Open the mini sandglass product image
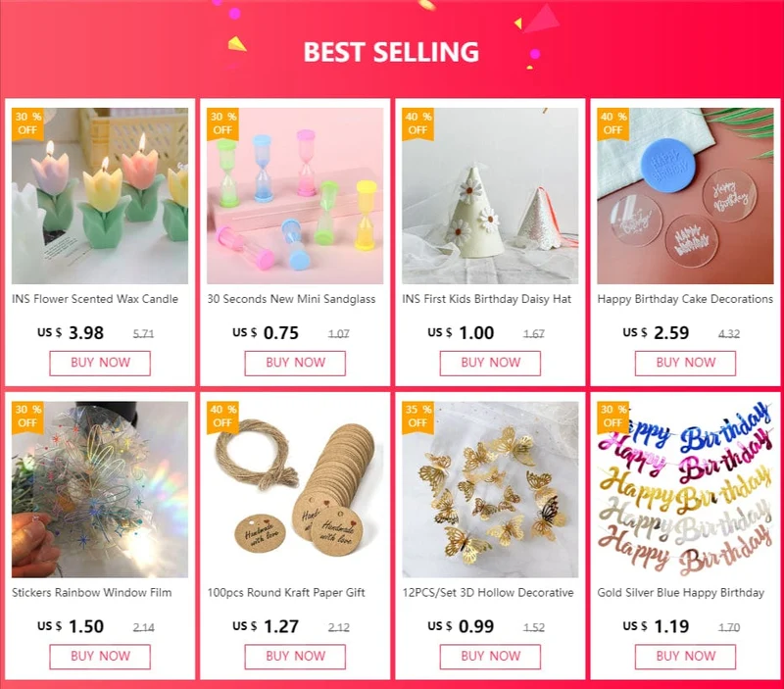Screen dimensions: 784x689 295,196
